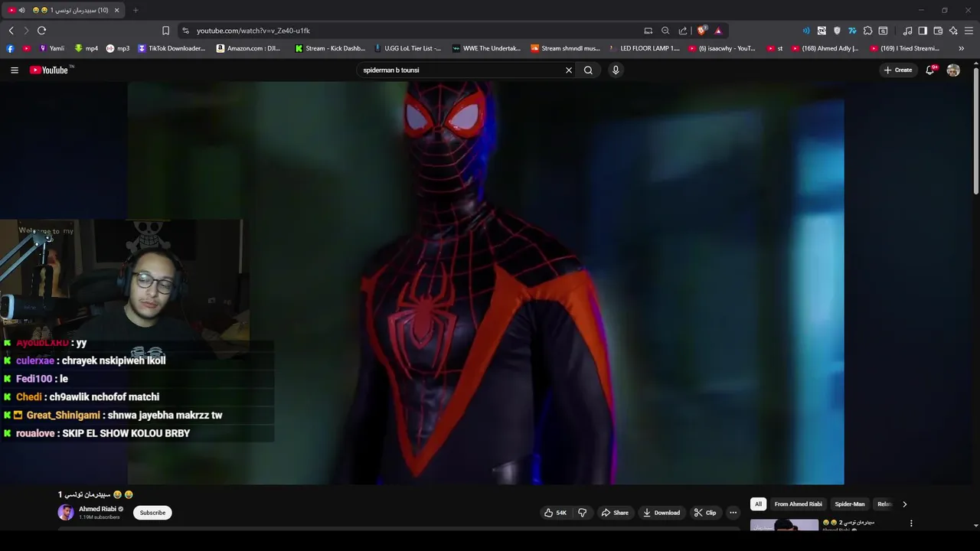Screen dimensions: 980x551
Task: Open the Ahmed Adly bookmark
Action: (x=825, y=48)
